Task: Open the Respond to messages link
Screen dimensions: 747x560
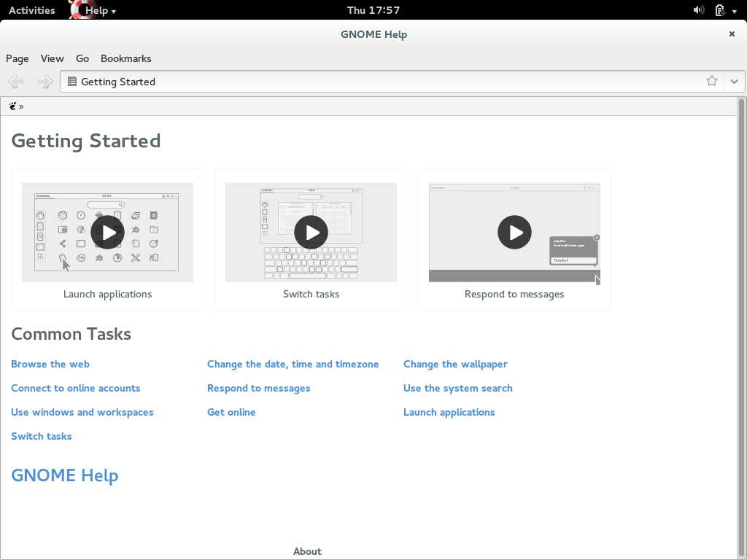Action: 259,389
